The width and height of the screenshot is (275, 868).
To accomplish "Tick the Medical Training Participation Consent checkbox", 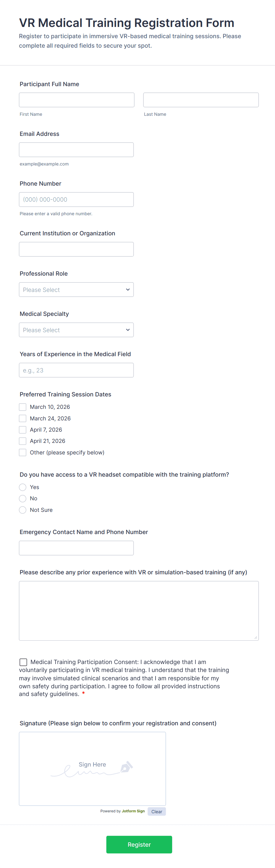I will tap(23, 662).
